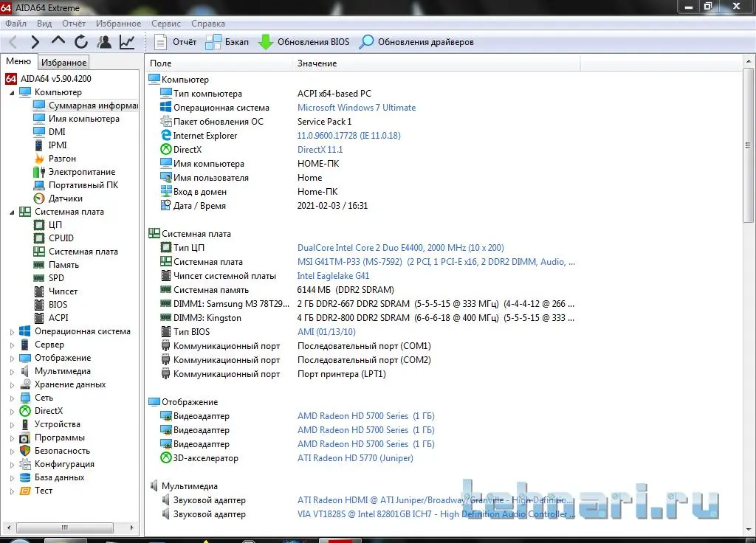756x543 pixels.
Task: Open Обновления драйверов with the magnifier icon
Action: click(x=416, y=42)
